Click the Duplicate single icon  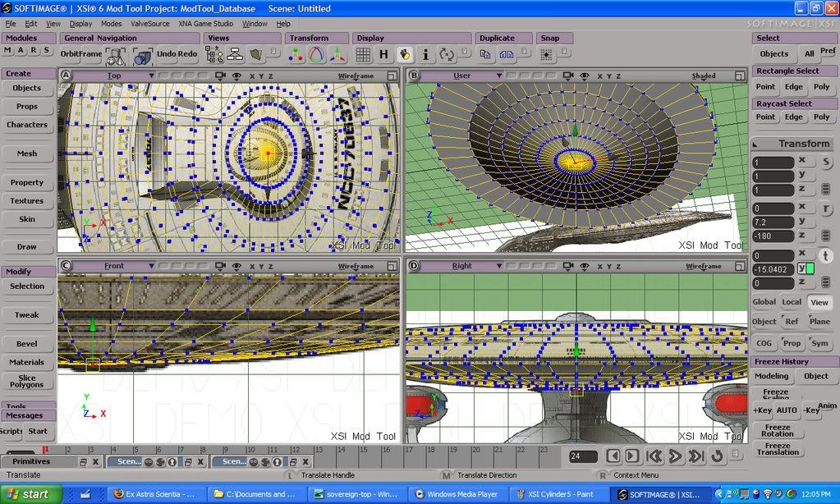485,54
